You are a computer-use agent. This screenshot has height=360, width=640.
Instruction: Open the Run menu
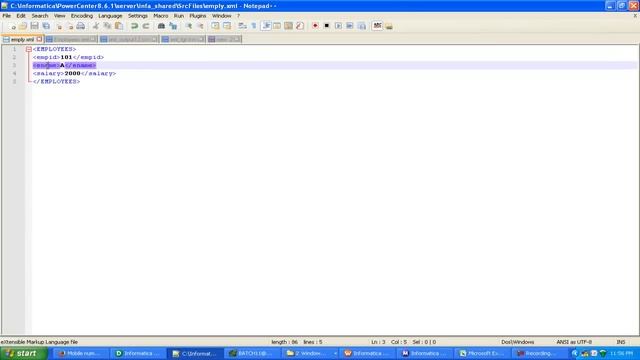(179, 16)
